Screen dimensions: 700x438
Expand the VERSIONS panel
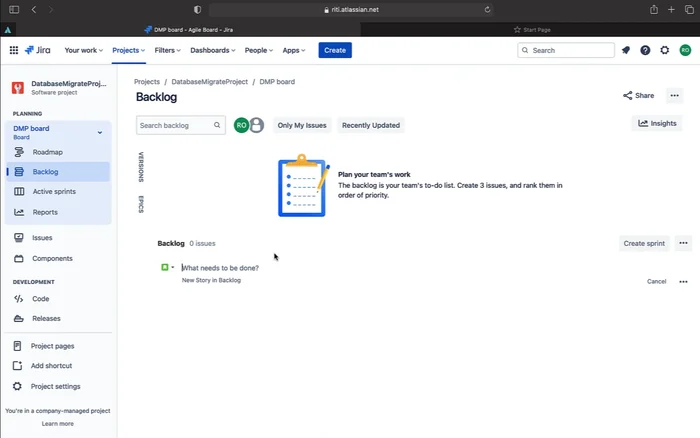pyautogui.click(x=141, y=167)
